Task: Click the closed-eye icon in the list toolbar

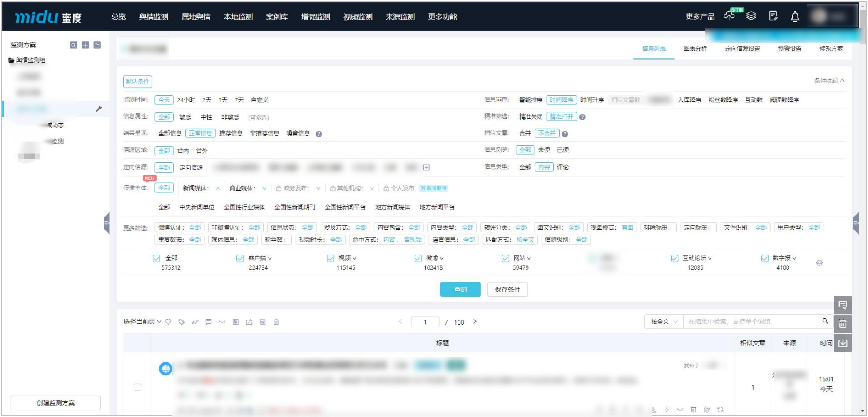Action: click(222, 322)
